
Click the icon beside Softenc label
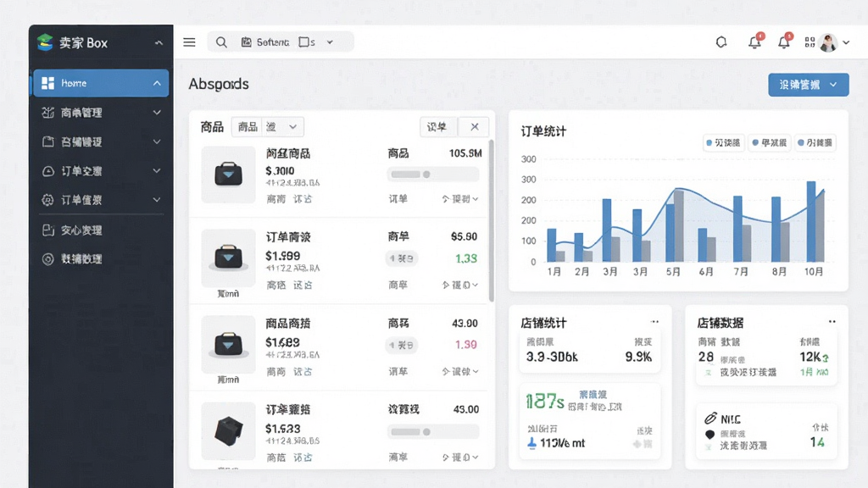(247, 42)
